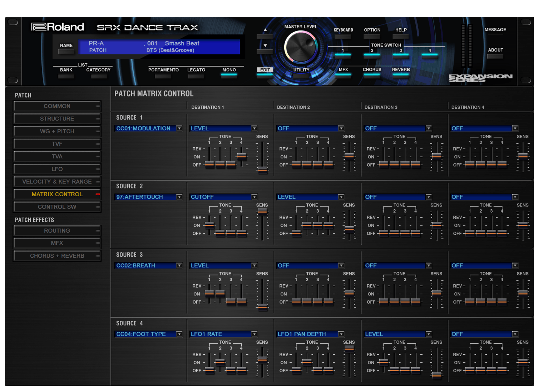Open Source 2 Destination 2 LEVEL dropdown
This screenshot has height=392, width=540.
pyautogui.click(x=310, y=197)
